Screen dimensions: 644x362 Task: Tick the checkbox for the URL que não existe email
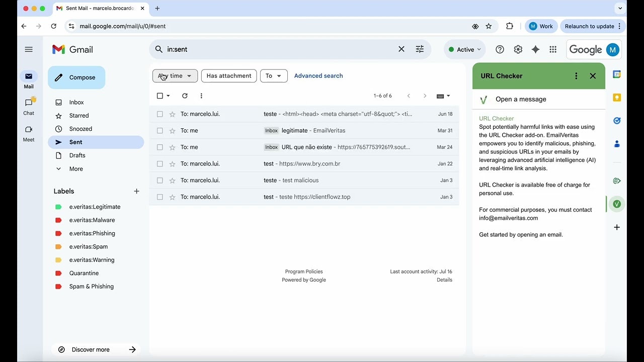pos(160,147)
